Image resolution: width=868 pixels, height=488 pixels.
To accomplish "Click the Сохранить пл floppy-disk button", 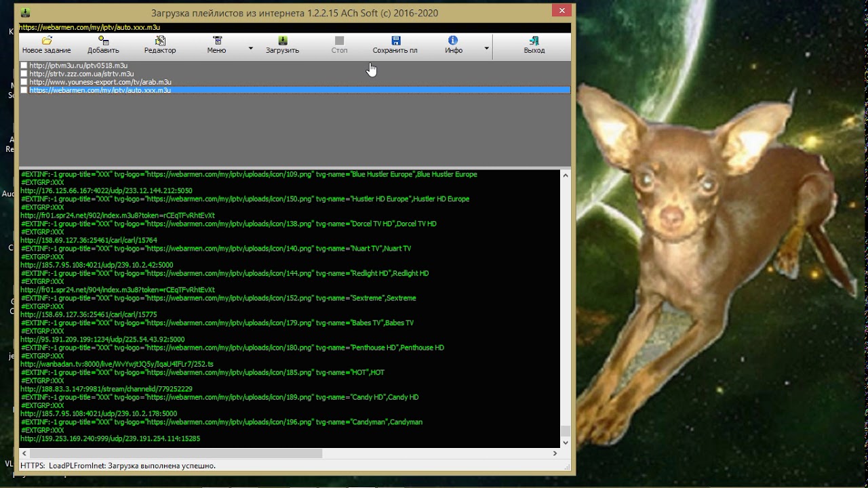I will (x=395, y=45).
